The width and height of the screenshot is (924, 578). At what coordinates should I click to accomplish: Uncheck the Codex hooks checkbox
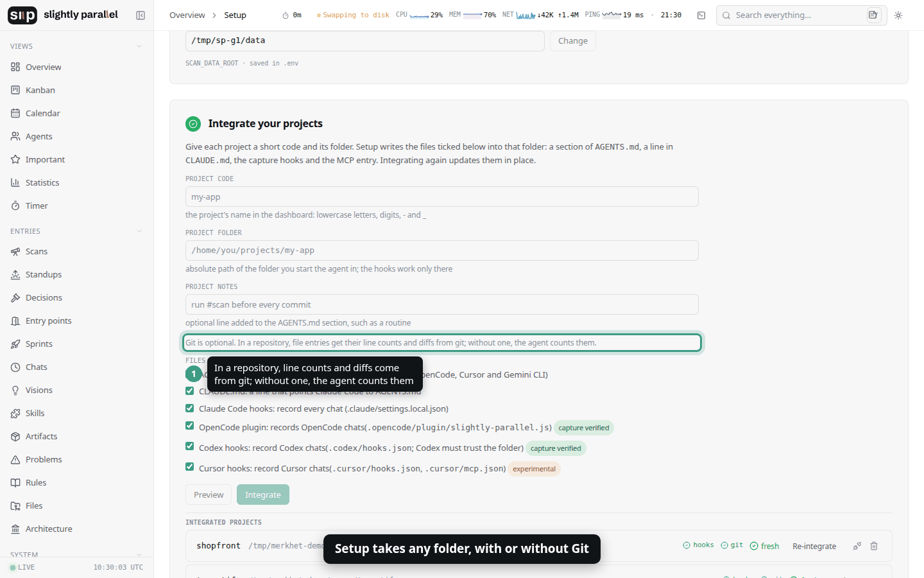189,446
